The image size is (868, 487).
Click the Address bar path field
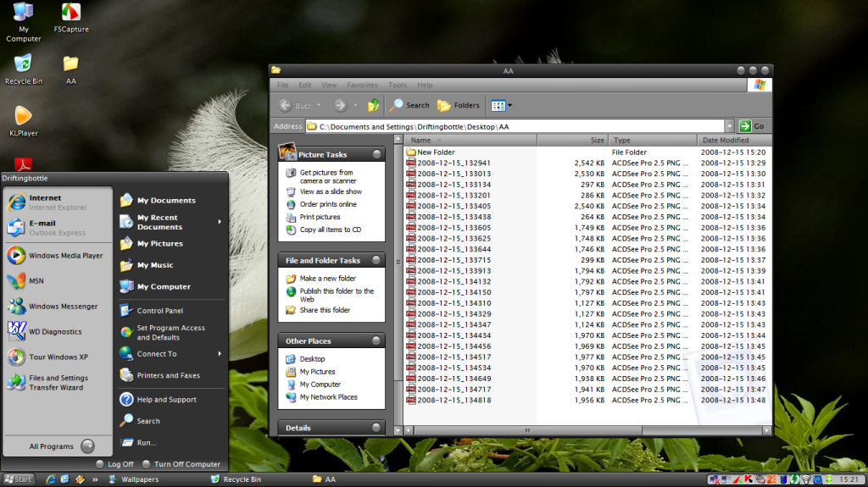515,126
